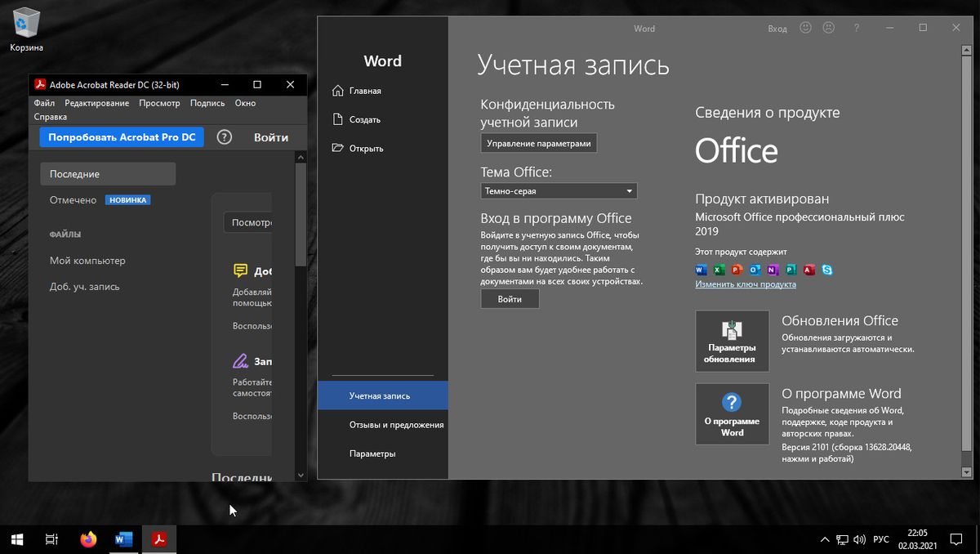Viewport: 980px width, 554px height.
Task: Click Войти in Acrobat Reader
Action: (x=270, y=137)
